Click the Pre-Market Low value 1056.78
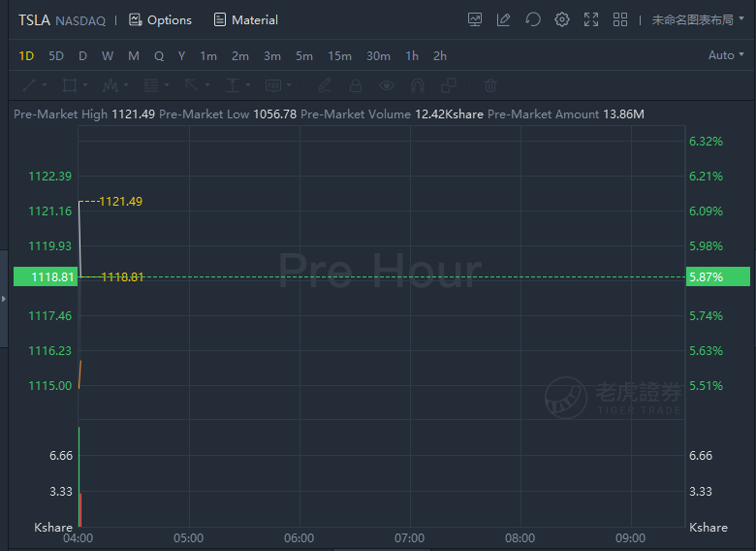756x551 pixels. pyautogui.click(x=275, y=114)
